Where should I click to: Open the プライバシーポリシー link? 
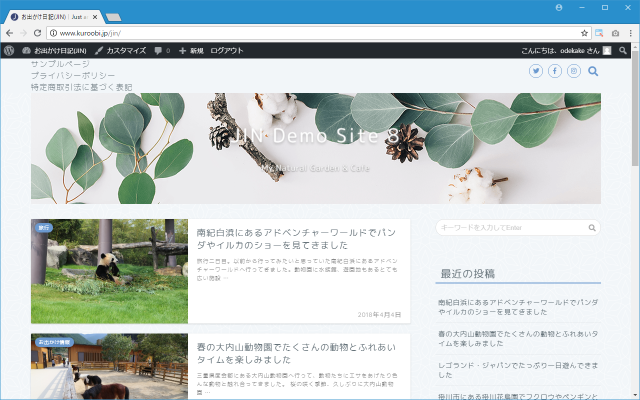point(73,76)
